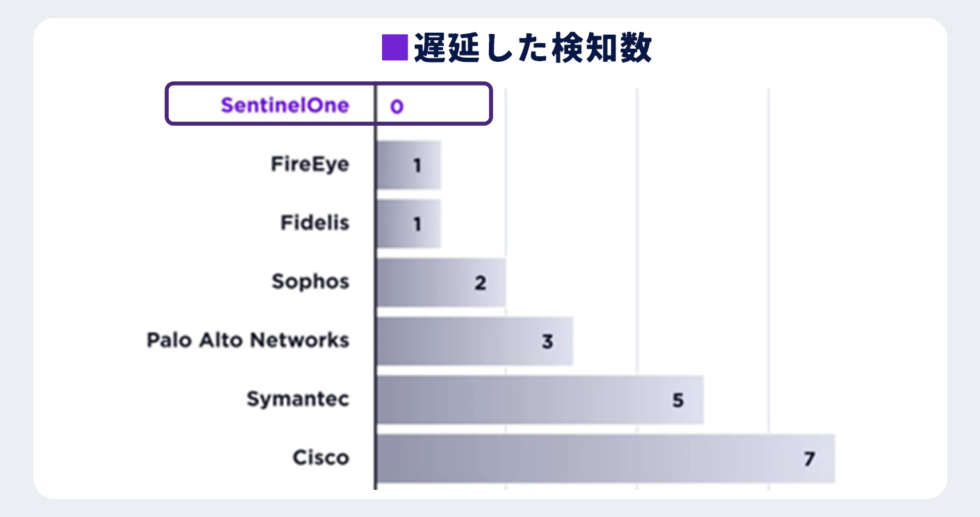Click the SentinelOne value 0
The image size is (980, 517).
pos(397,107)
